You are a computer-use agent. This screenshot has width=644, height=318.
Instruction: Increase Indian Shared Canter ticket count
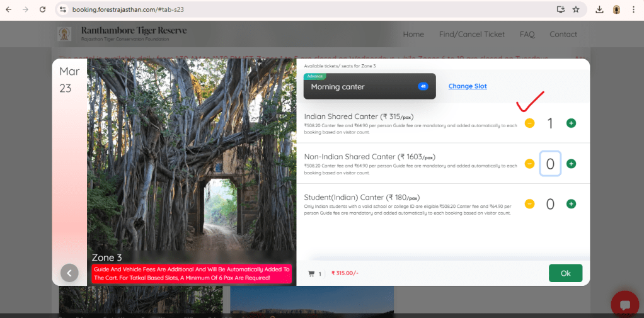(571, 123)
